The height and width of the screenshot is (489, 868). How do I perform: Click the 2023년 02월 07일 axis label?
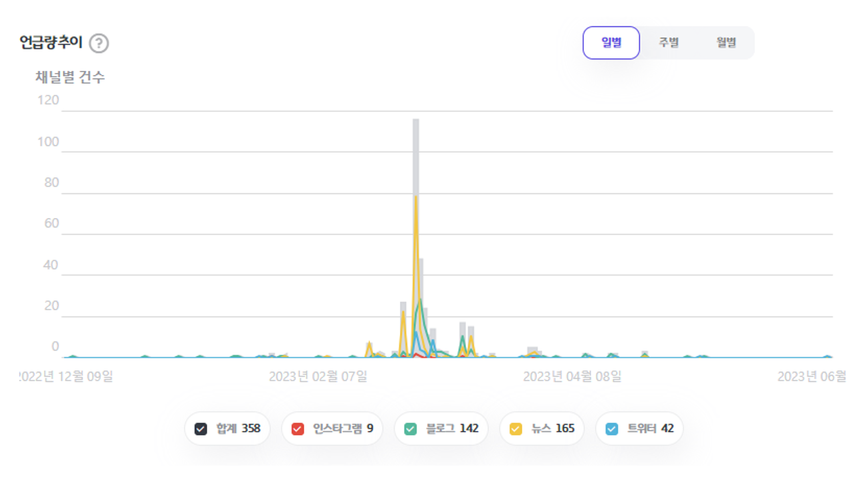coord(318,377)
